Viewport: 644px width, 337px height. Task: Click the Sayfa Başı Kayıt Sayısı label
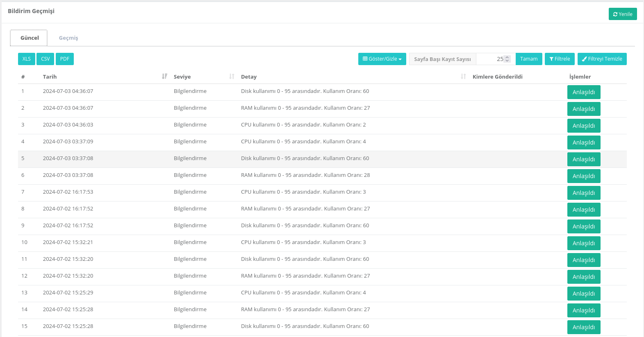pyautogui.click(x=442, y=59)
